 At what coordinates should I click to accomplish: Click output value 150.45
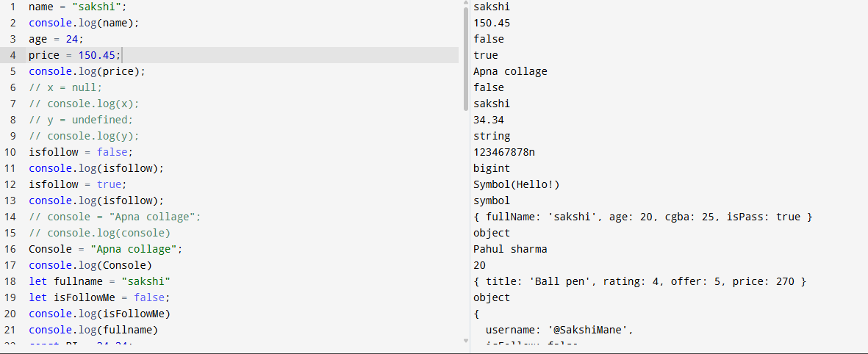pyautogui.click(x=492, y=24)
